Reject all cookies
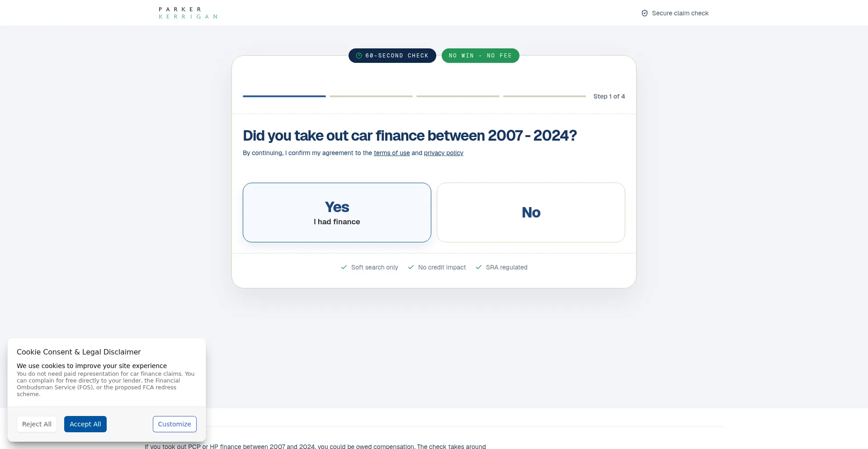Viewport: 868px width, 449px height. [37, 424]
